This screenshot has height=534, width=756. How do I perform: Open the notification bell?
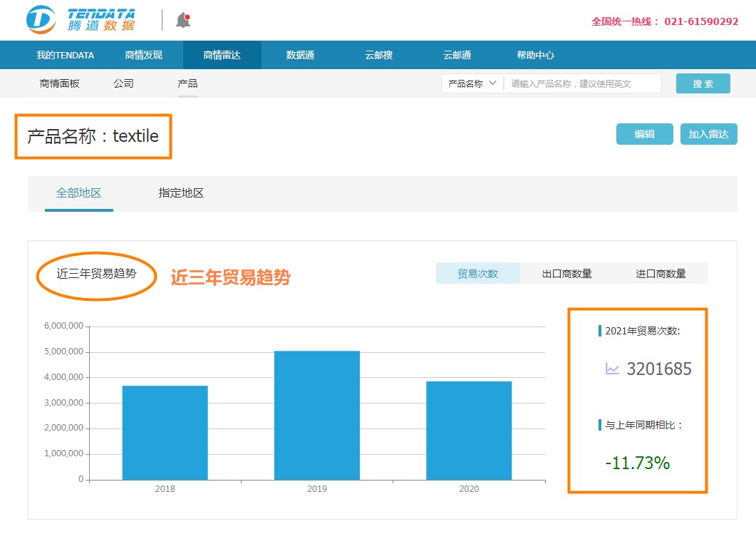[x=183, y=20]
